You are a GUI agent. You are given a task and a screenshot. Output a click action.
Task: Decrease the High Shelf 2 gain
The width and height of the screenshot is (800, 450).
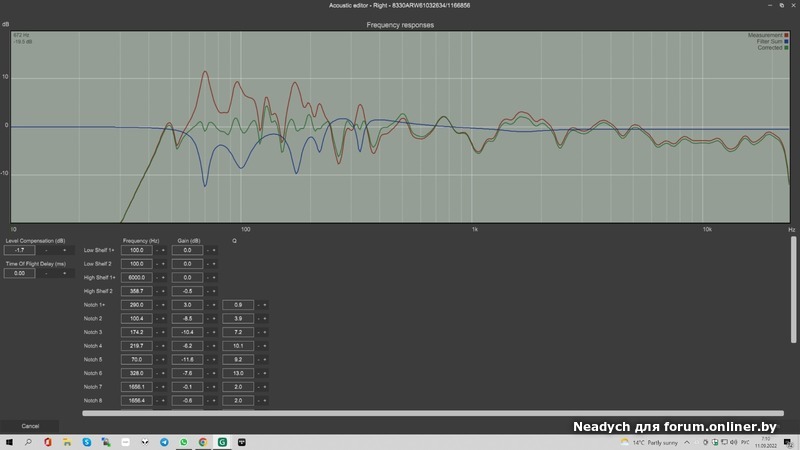click(208, 291)
